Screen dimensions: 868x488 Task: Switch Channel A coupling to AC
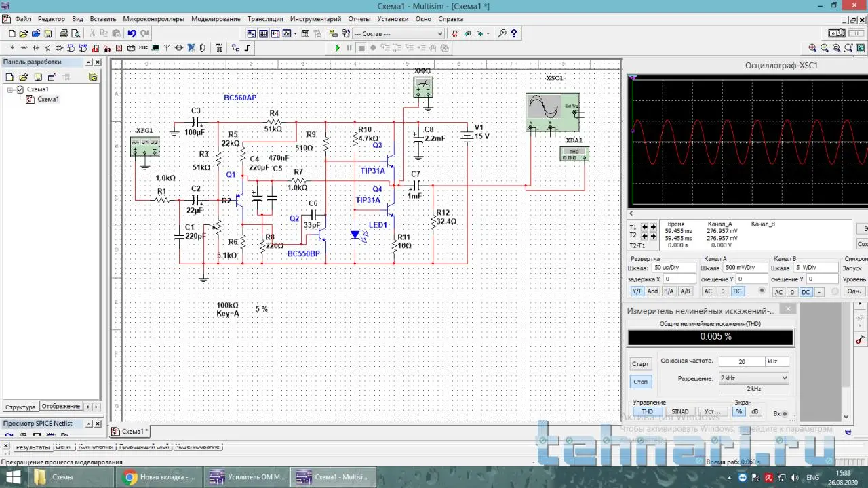[708, 291]
